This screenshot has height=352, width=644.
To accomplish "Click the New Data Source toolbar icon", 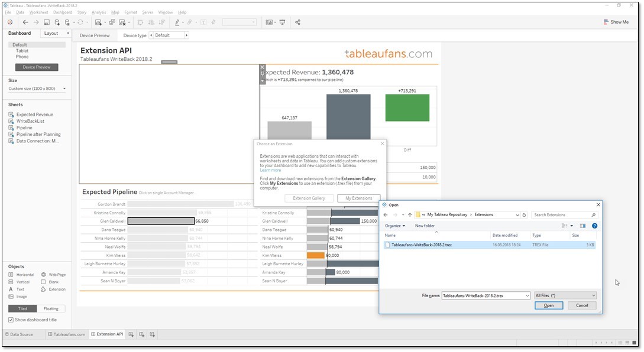I will [x=56, y=22].
